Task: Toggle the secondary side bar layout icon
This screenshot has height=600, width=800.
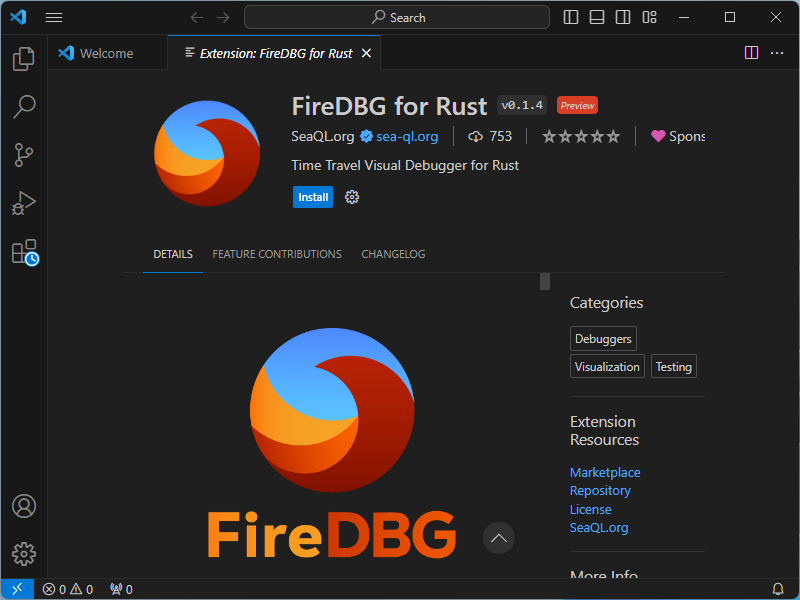Action: [622, 17]
